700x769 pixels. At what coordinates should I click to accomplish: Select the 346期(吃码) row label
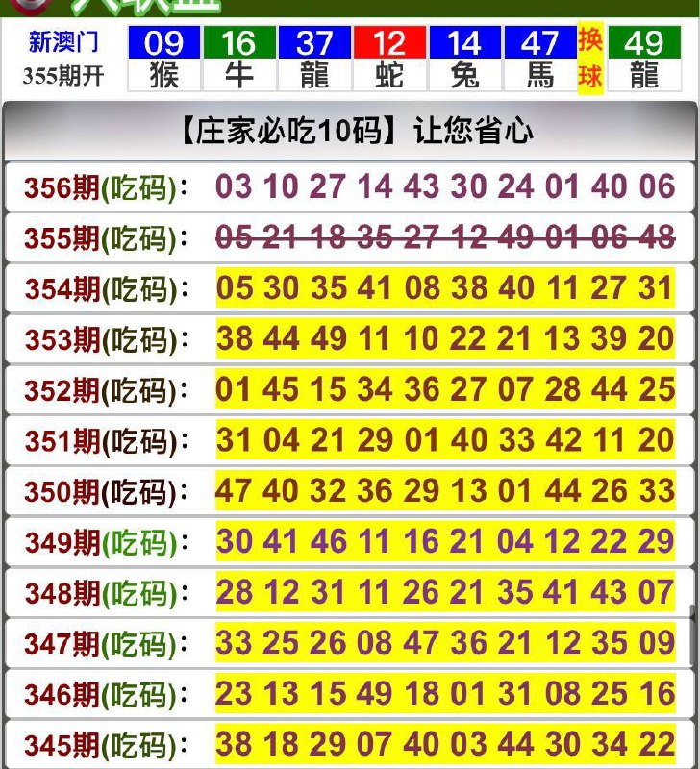(x=106, y=695)
